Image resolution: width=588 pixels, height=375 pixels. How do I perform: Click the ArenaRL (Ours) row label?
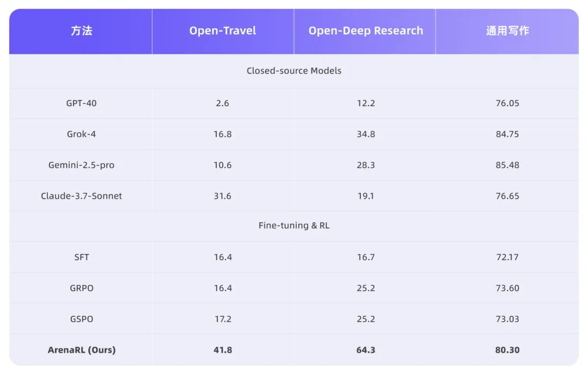81,350
